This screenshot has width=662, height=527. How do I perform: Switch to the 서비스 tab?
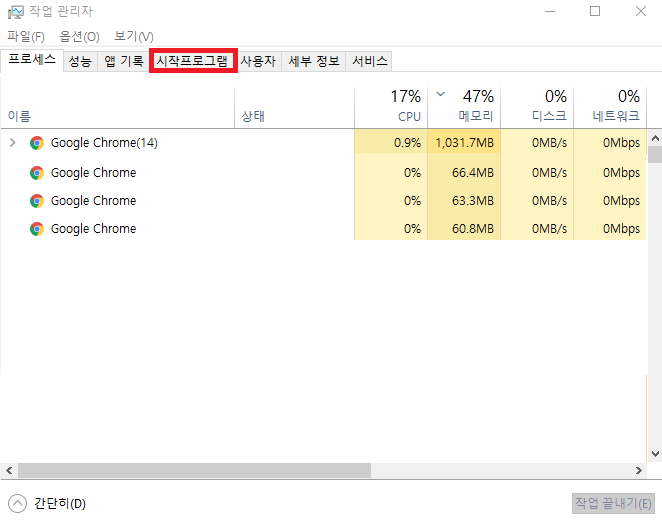tap(369, 62)
